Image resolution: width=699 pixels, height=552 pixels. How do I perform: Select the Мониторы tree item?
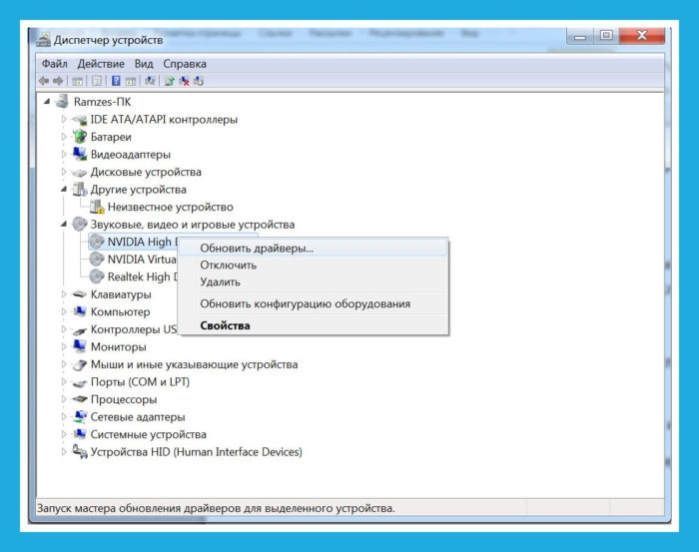click(118, 347)
